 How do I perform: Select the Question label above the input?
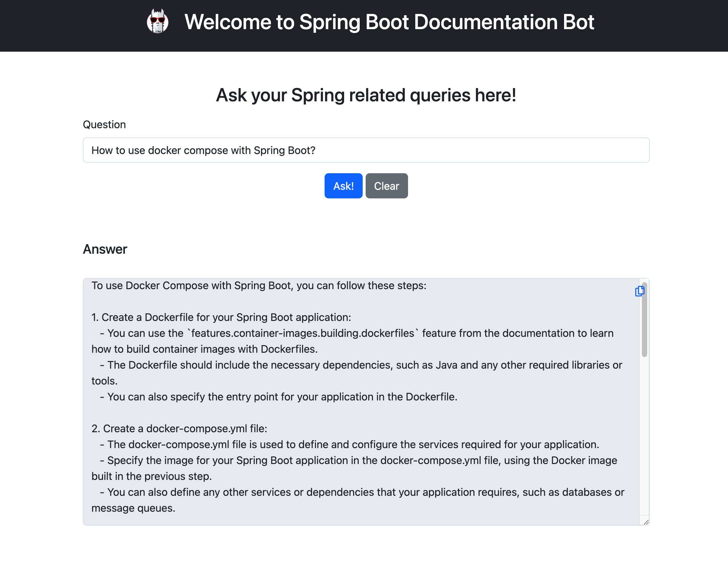[x=104, y=124]
